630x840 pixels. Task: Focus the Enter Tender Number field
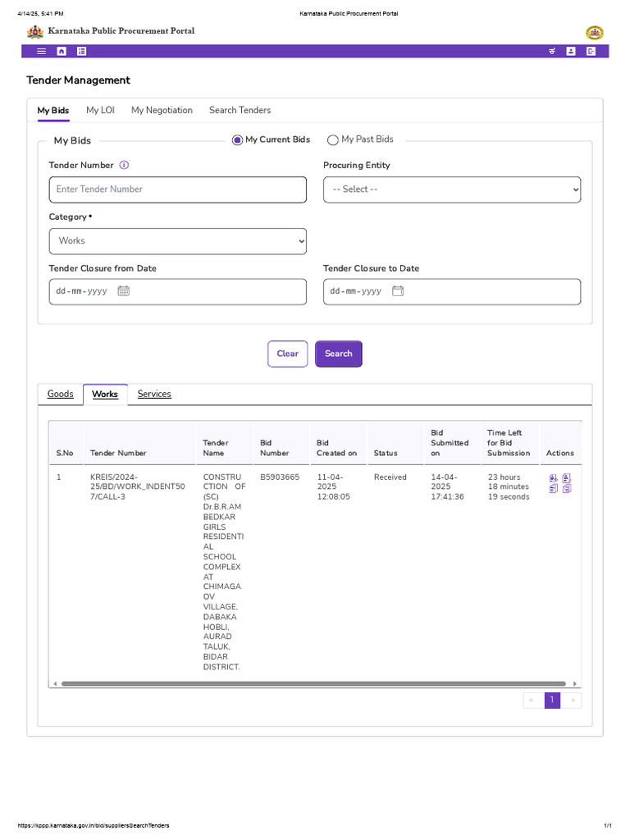tap(178, 189)
